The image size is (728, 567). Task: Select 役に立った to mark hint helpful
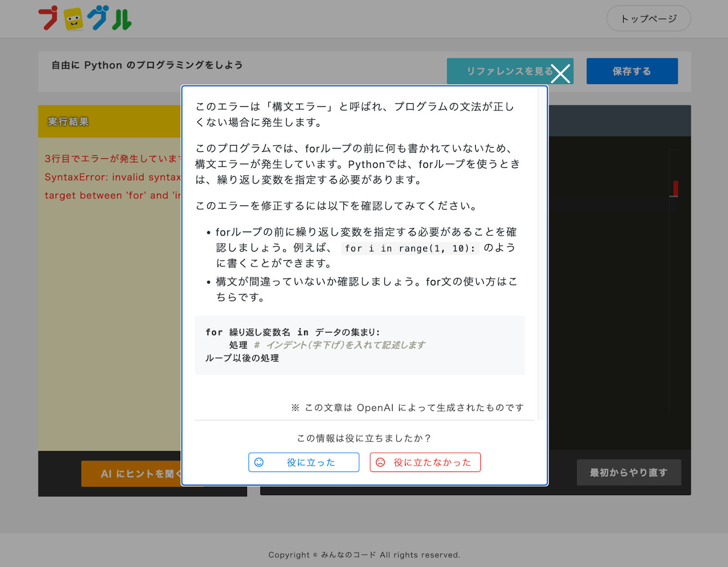click(303, 462)
